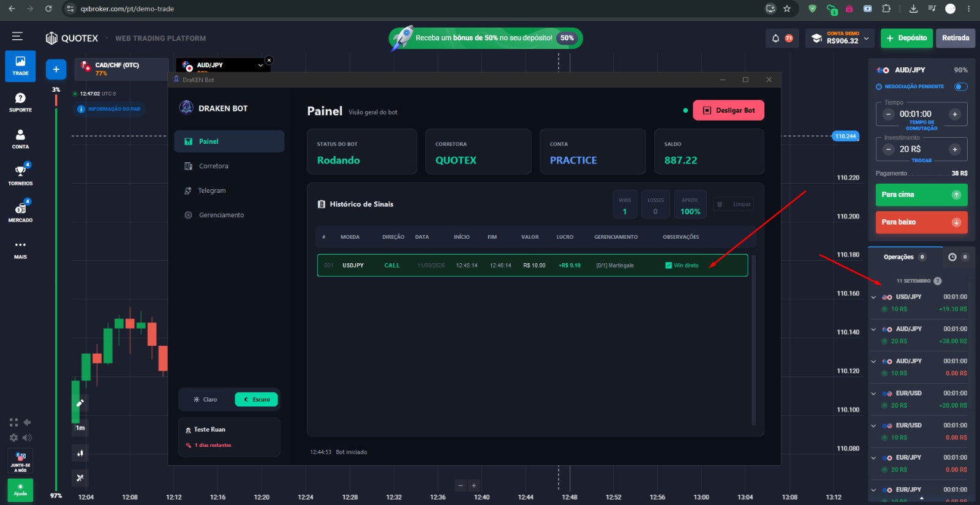The width and height of the screenshot is (980, 505).
Task: Open the operations history clock icon
Action: (952, 257)
